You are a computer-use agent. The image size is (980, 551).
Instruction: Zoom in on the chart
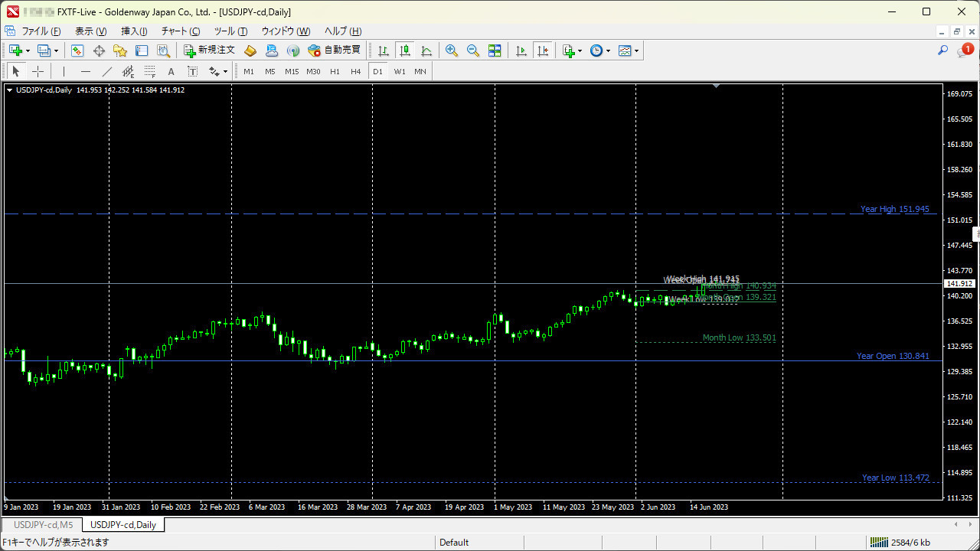coord(452,51)
